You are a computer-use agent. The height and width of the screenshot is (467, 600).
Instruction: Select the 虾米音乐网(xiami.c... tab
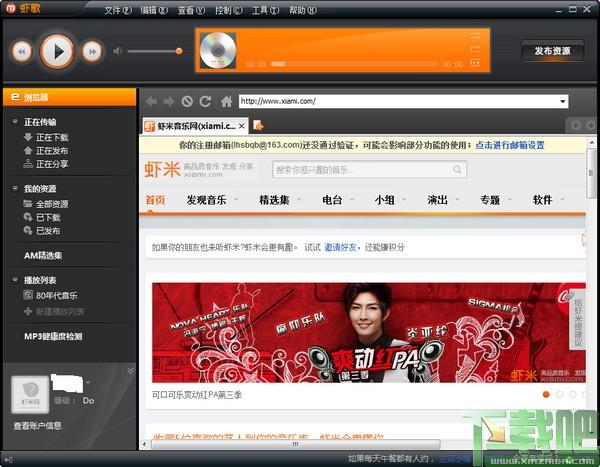click(196, 126)
